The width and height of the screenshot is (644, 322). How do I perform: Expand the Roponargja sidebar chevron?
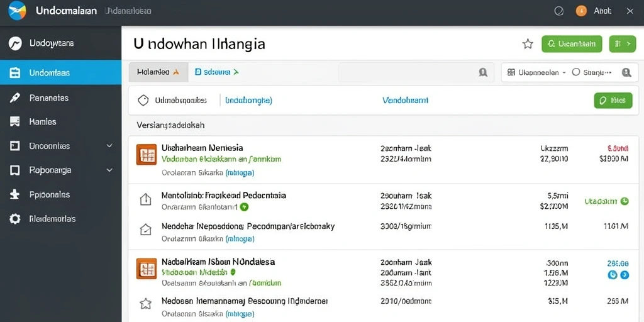(109, 170)
